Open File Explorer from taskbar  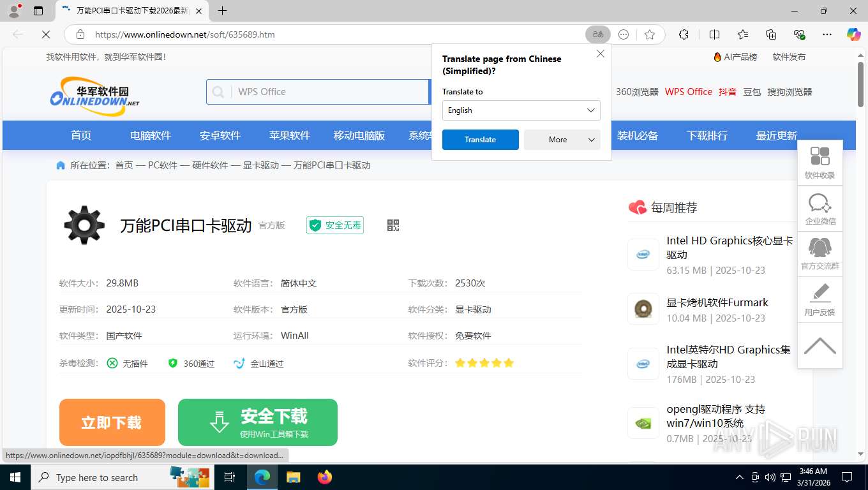(293, 477)
